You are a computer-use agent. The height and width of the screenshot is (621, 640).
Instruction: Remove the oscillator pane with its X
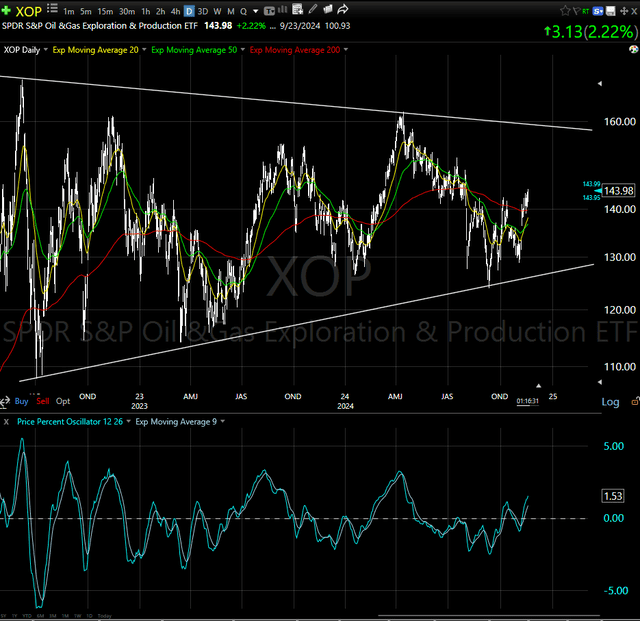6,422
